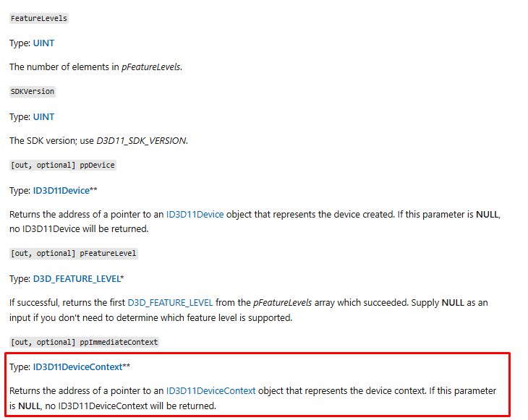Follow the ID3D11Device** type link

pos(61,190)
